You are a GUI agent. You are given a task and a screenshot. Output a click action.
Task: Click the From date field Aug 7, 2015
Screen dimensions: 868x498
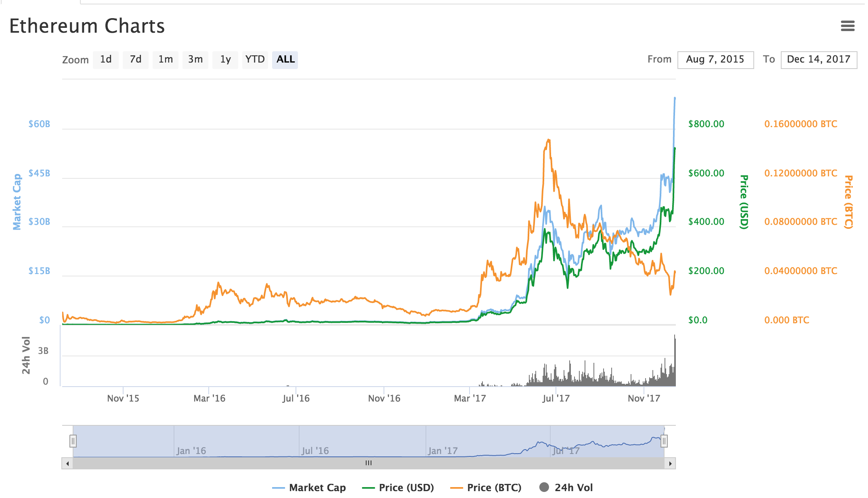[x=715, y=60]
